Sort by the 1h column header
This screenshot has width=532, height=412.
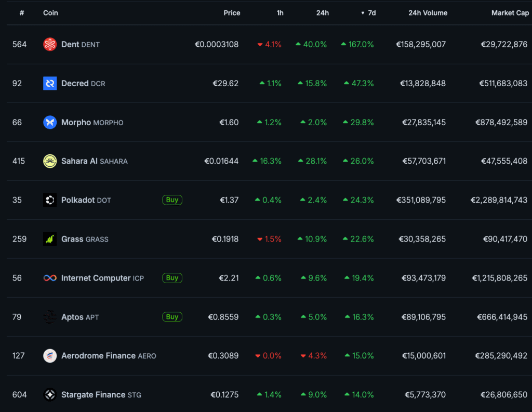[x=280, y=13]
